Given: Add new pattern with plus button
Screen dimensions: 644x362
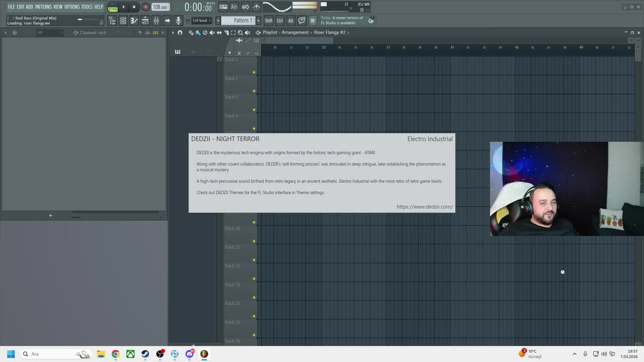Looking at the screenshot, I should point(259,21).
